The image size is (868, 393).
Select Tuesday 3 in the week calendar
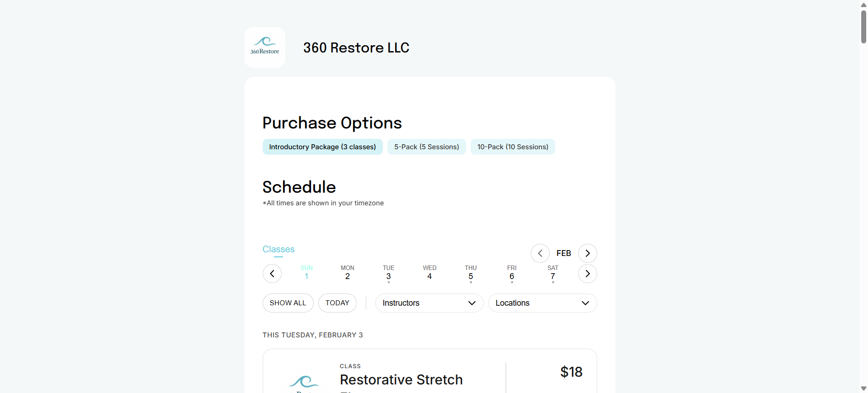tap(388, 273)
